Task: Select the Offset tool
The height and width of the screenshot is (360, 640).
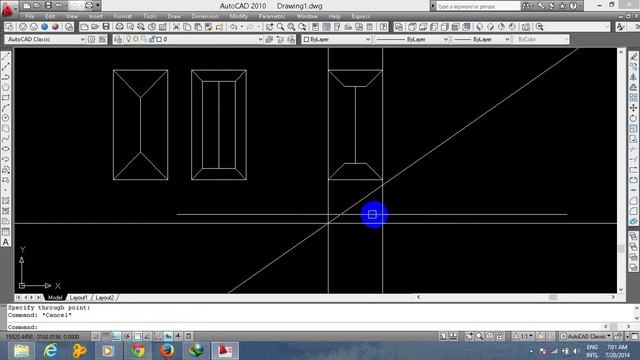Action: pos(633,87)
